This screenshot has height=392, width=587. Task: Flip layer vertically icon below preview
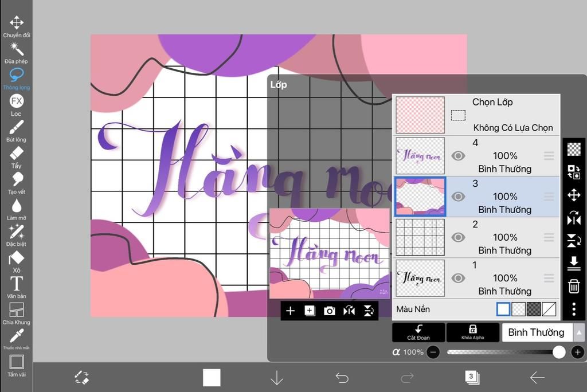pos(369,311)
